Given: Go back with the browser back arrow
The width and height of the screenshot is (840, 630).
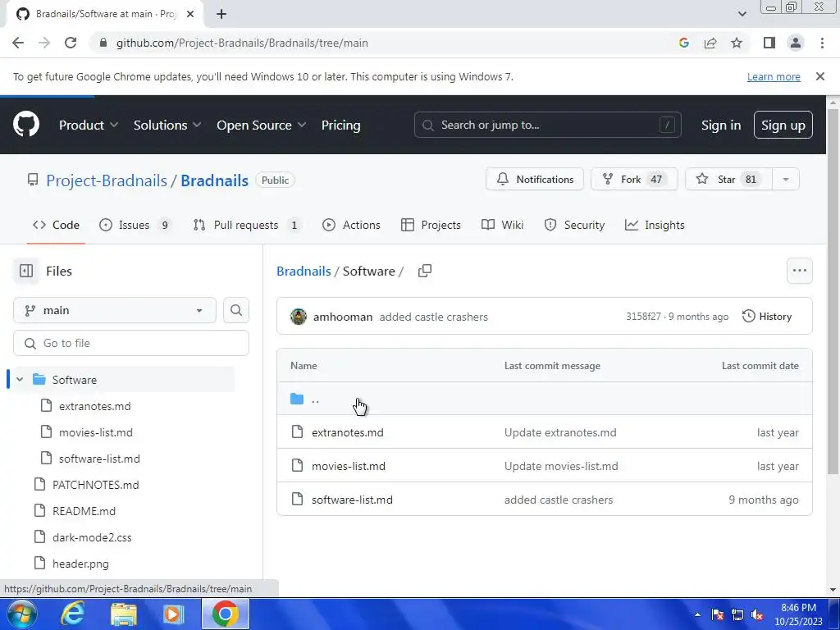Looking at the screenshot, I should point(18,43).
